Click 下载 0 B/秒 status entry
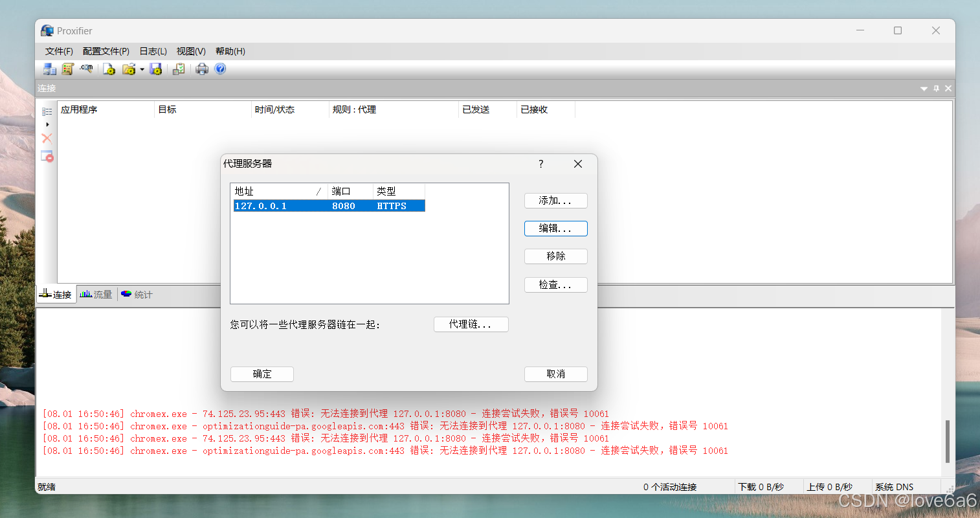This screenshot has width=980, height=518. [x=761, y=487]
